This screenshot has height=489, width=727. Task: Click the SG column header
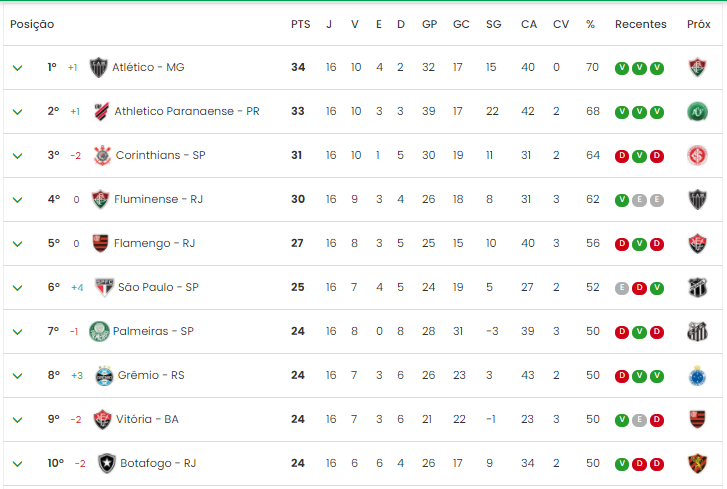point(493,24)
